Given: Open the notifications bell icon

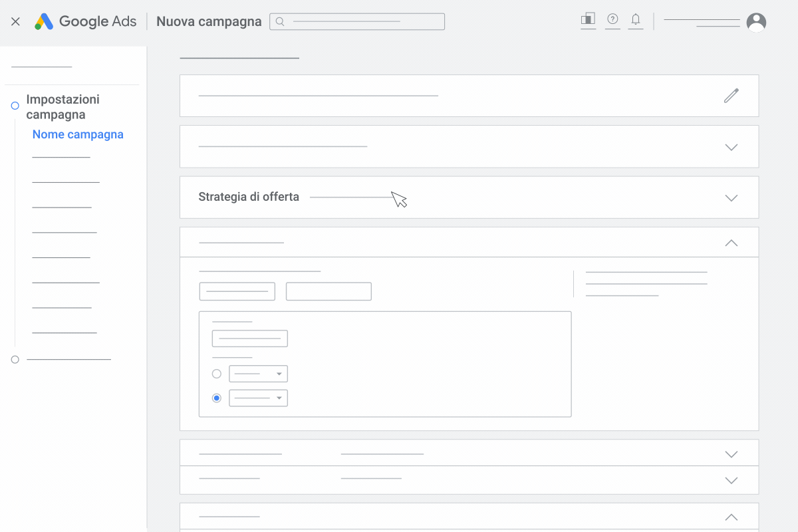Looking at the screenshot, I should 636,19.
